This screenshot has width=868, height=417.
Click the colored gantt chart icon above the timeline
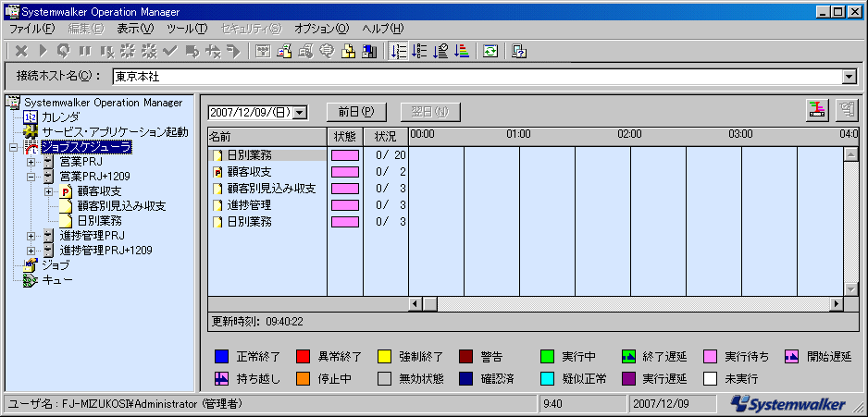click(x=817, y=110)
